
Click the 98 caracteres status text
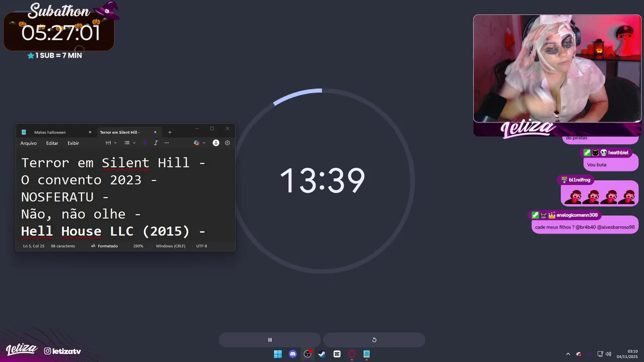coord(63,246)
